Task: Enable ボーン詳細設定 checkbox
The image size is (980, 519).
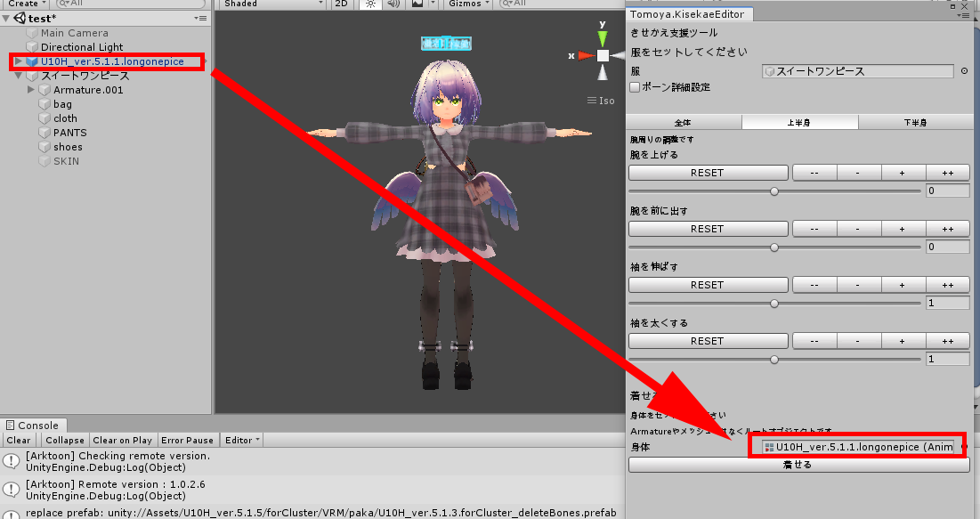Action: click(x=635, y=87)
